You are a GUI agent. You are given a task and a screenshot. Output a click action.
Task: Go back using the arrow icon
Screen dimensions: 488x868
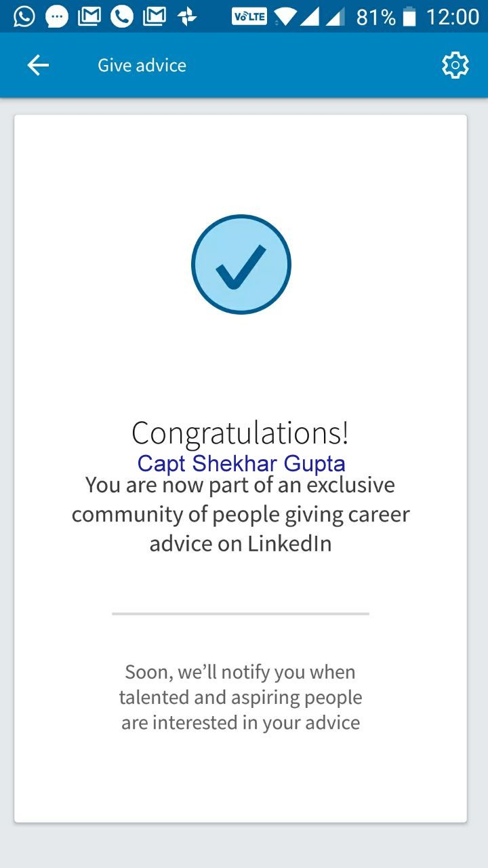[x=38, y=65]
